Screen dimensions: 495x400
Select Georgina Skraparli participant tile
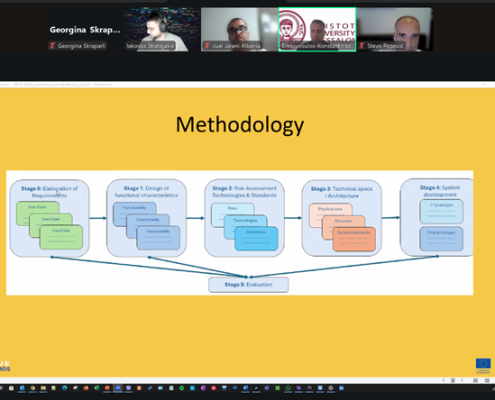point(85,29)
